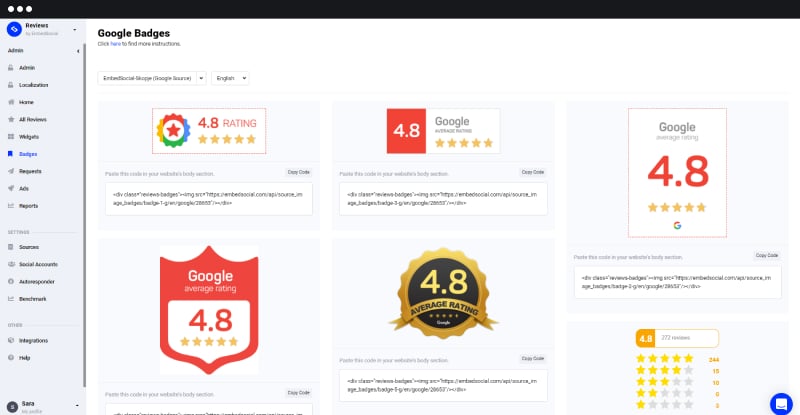Click embed code box for badge-2
The height and width of the screenshot is (415, 800).
pyautogui.click(x=678, y=282)
